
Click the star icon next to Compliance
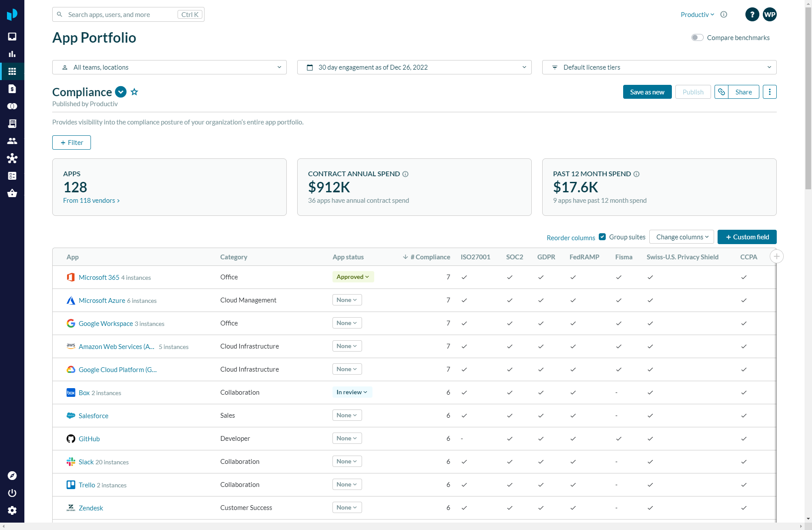tap(134, 92)
